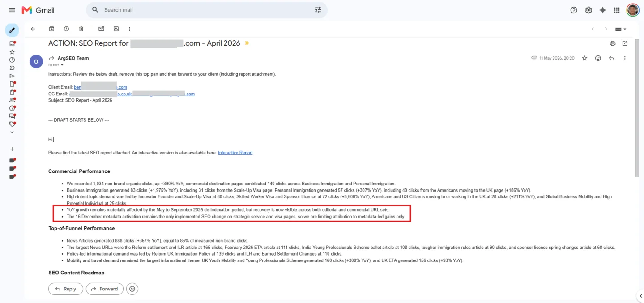
Task: Open the Social category people icon
Action: (12, 100)
